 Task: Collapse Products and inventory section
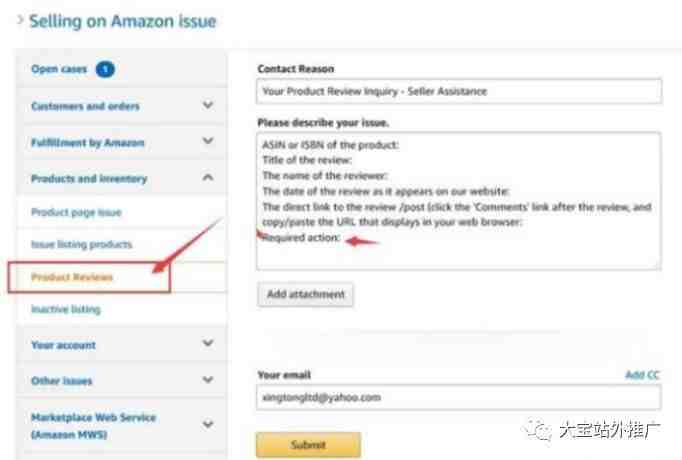point(208,177)
